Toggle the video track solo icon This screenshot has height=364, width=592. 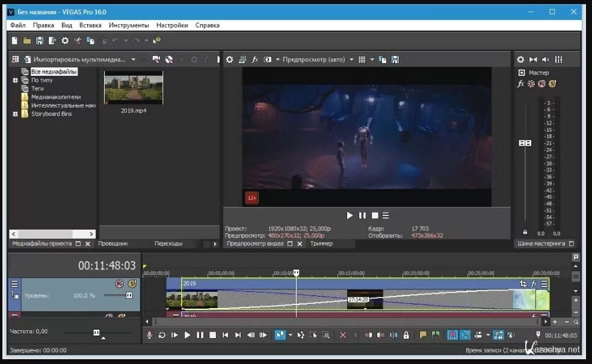132,283
